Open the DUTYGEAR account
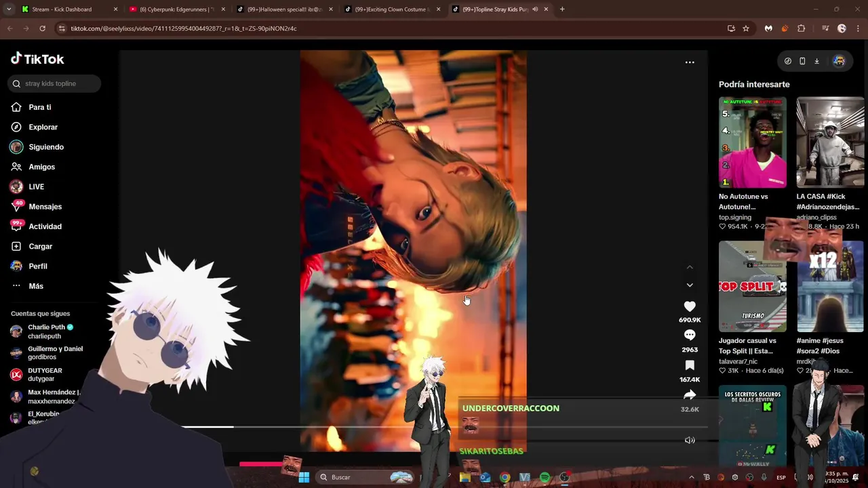This screenshot has width=868, height=488. [45, 374]
